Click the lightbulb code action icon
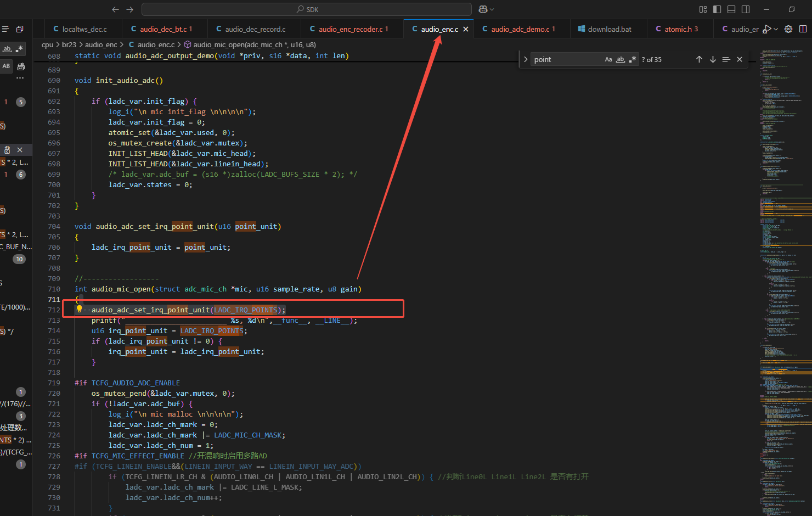This screenshot has width=812, height=516. click(79, 309)
